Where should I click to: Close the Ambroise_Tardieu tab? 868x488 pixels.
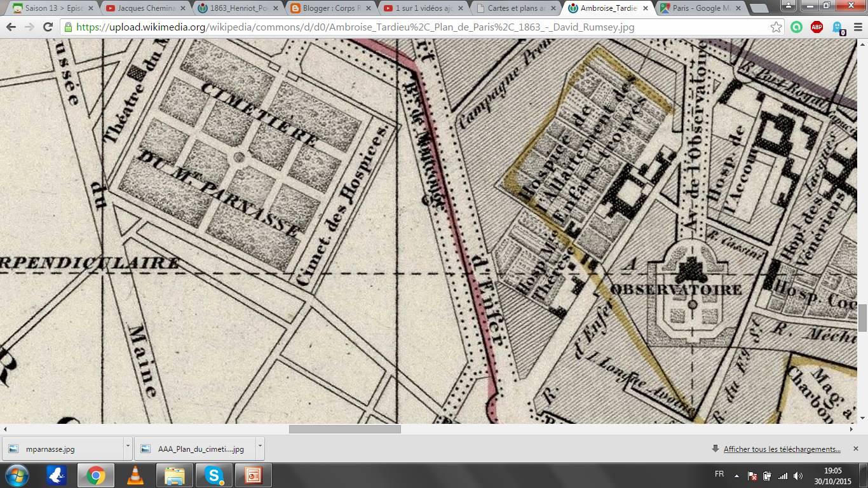[x=645, y=8]
